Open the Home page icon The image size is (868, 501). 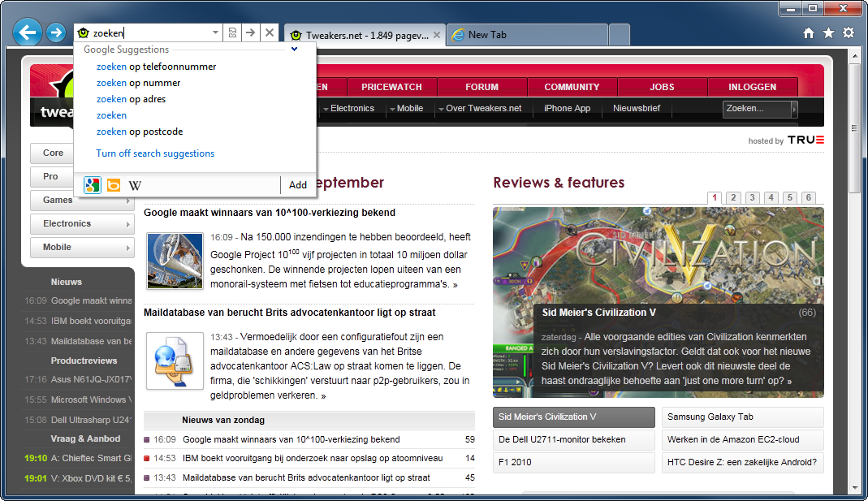point(809,33)
